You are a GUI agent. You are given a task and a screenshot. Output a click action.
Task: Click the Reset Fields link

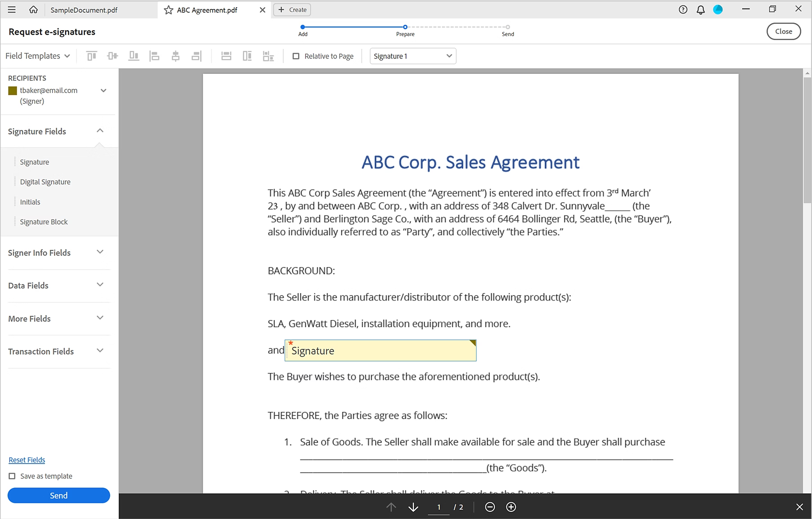tap(27, 460)
